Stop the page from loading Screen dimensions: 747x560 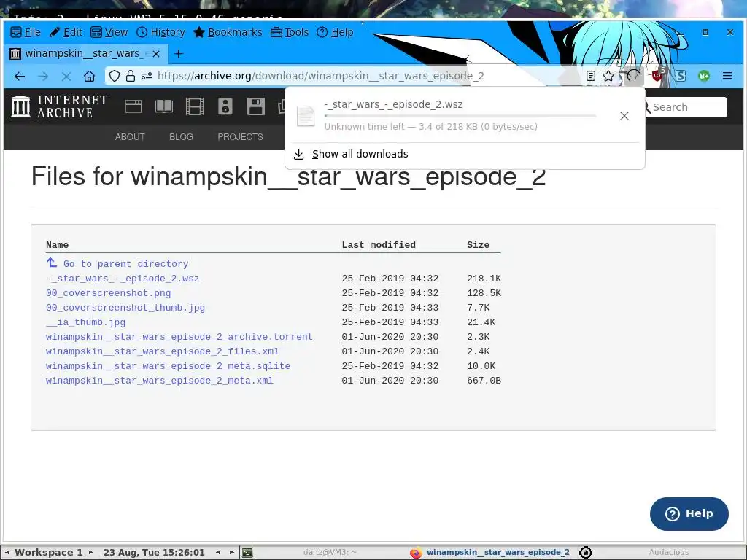(66, 76)
